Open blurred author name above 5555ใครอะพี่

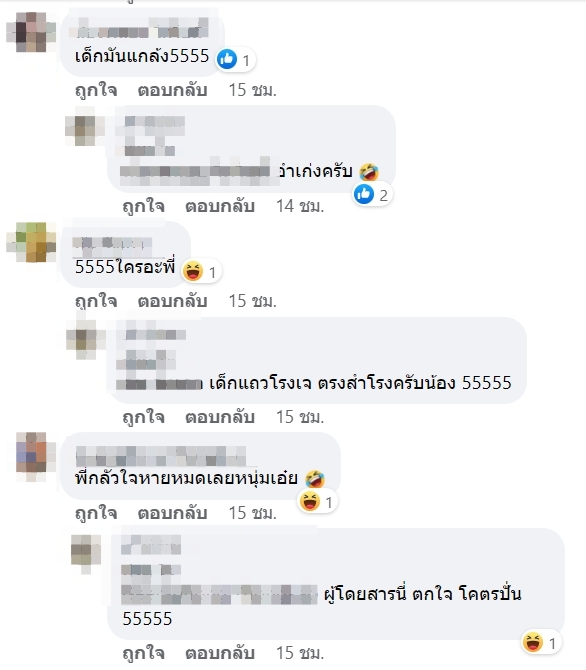point(112,245)
